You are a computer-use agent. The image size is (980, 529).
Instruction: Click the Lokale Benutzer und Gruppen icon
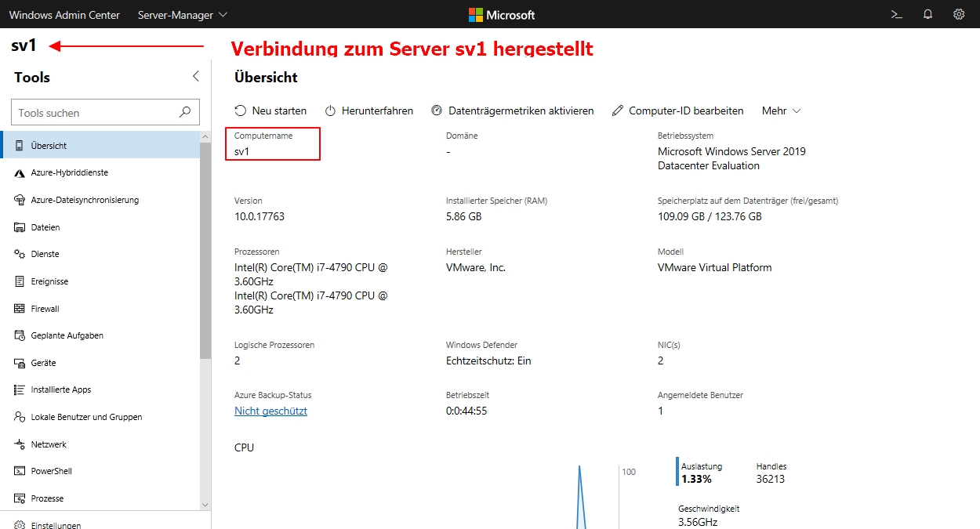(x=20, y=417)
